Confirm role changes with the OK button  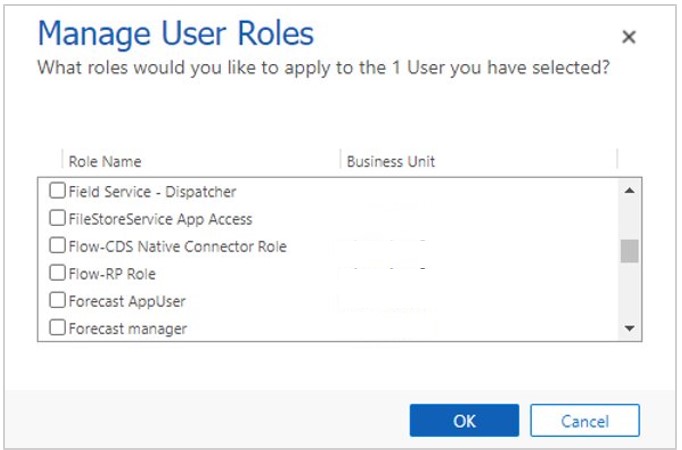tap(464, 421)
